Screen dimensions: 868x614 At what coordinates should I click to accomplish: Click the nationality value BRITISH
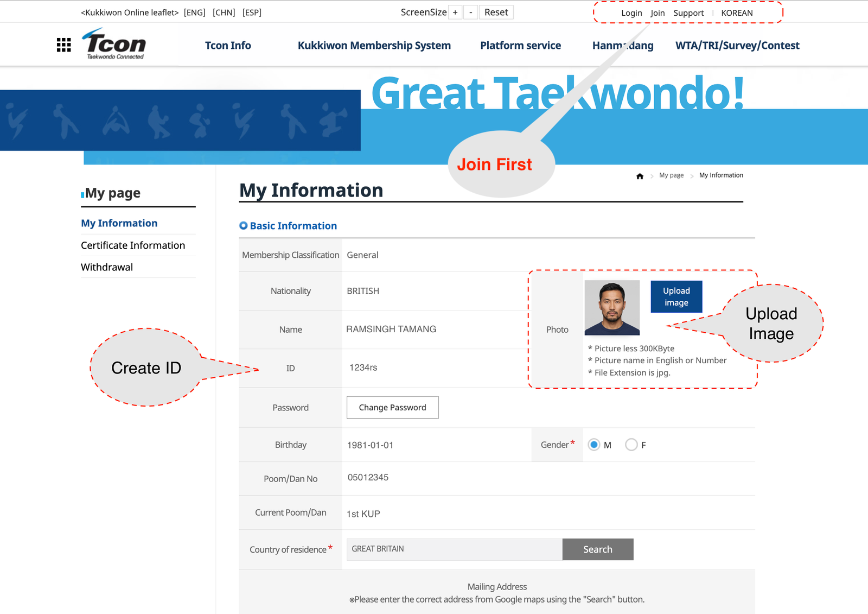click(x=363, y=291)
